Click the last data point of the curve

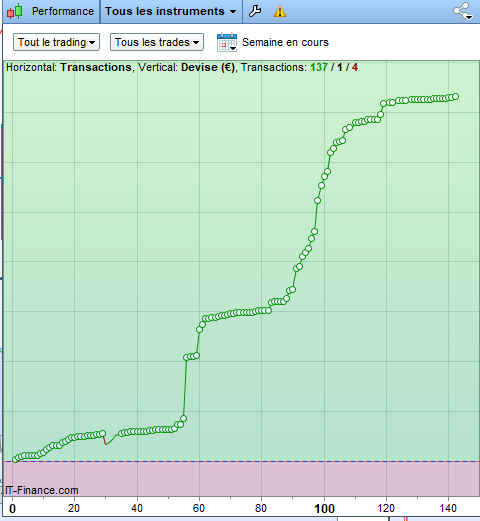pos(456,97)
